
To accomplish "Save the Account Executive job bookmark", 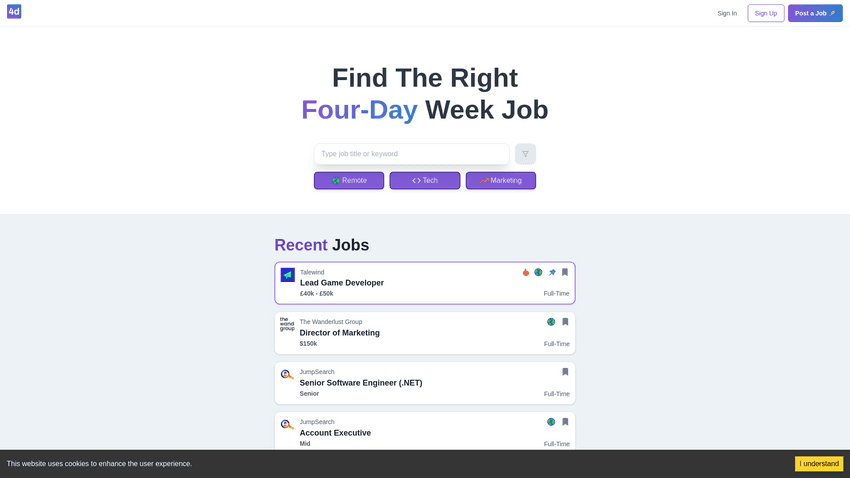I will coord(565,422).
